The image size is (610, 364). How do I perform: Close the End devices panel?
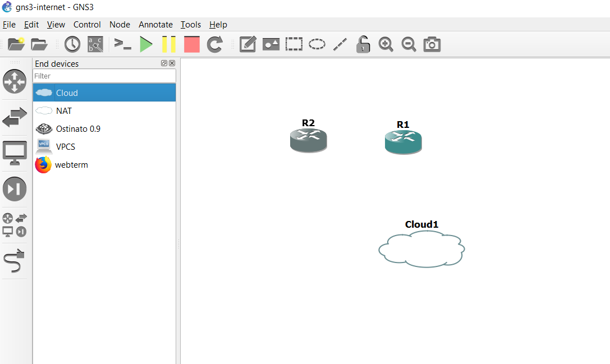click(172, 63)
